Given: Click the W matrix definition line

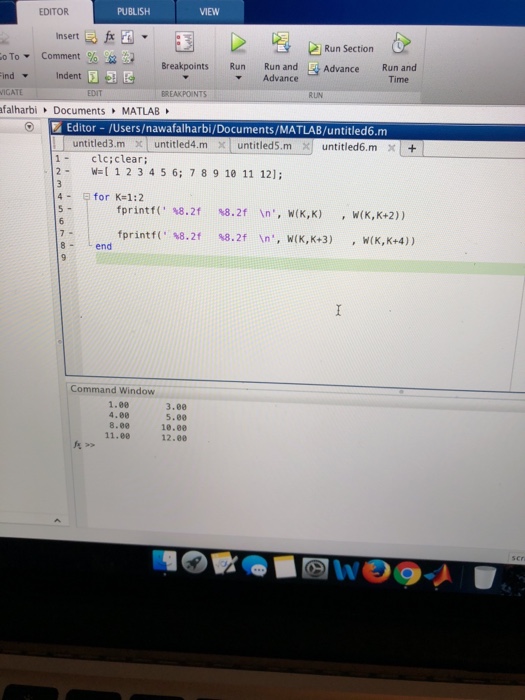Looking at the screenshot, I should (x=187, y=173).
